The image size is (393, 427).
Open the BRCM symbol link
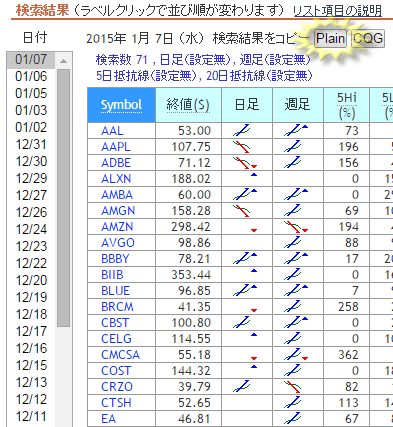point(117,307)
